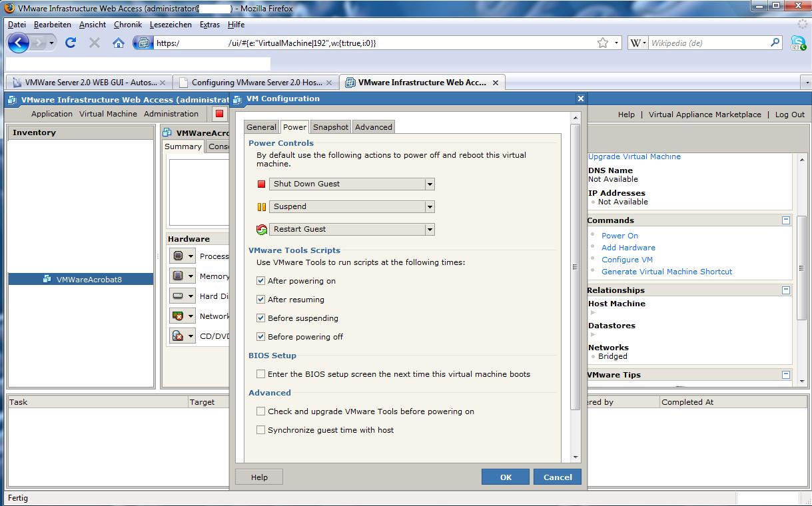
Task: Click the 'Configure VM' command link
Action: [627, 260]
